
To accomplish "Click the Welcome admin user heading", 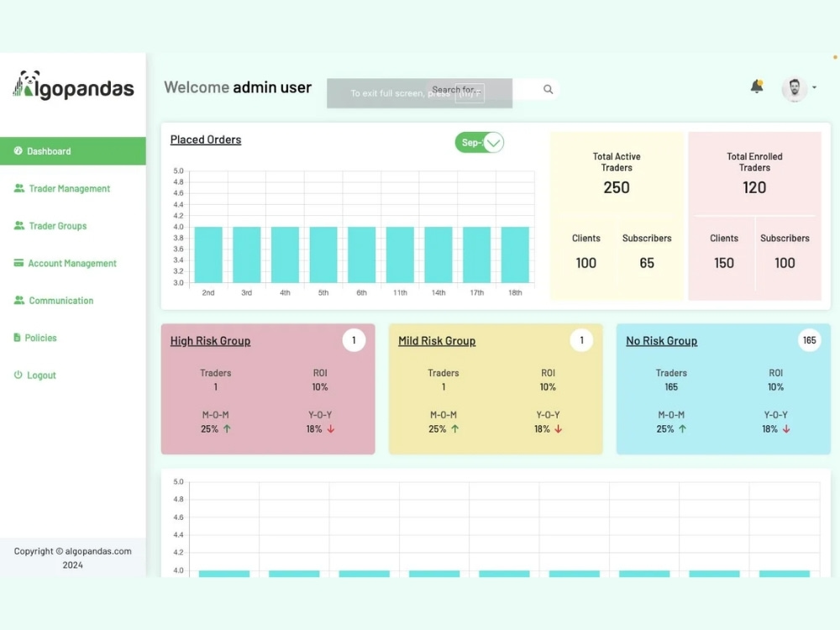I will [238, 87].
